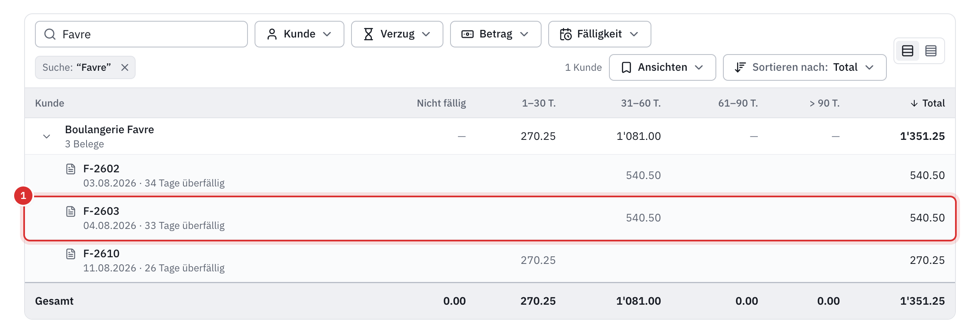980x333 pixels.
Task: Click the Gesamt grand total 1'351.25
Action: click(922, 301)
